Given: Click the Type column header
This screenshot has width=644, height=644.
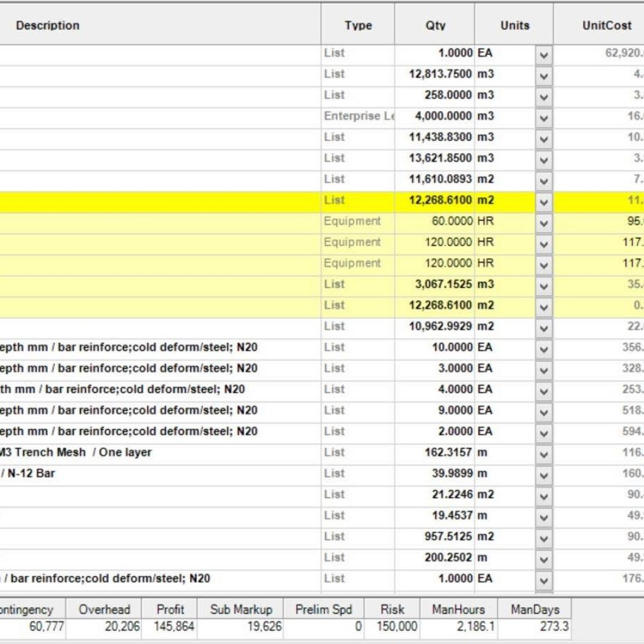Looking at the screenshot, I should click(x=358, y=26).
